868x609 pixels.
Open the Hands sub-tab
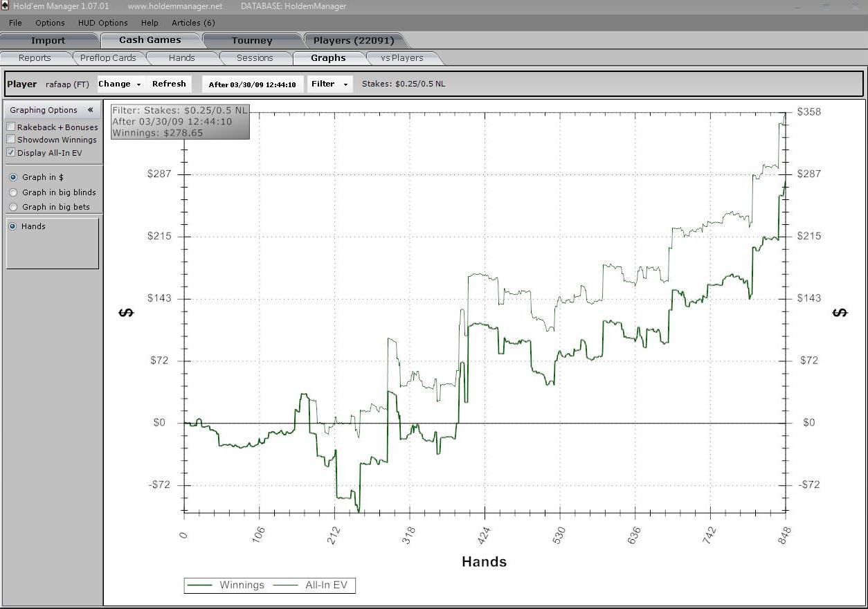tap(181, 58)
